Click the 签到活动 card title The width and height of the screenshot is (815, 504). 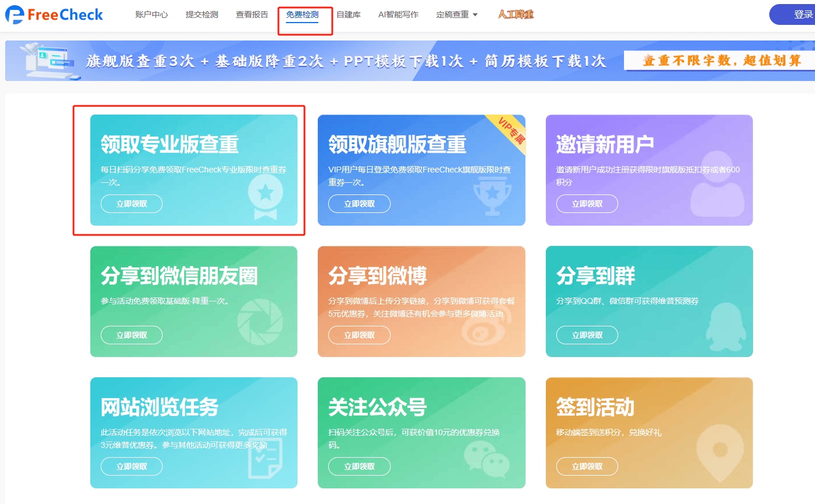[595, 407]
